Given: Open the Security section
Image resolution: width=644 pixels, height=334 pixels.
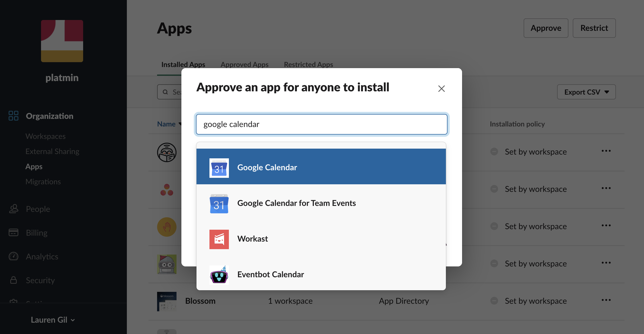Looking at the screenshot, I should click(x=40, y=280).
